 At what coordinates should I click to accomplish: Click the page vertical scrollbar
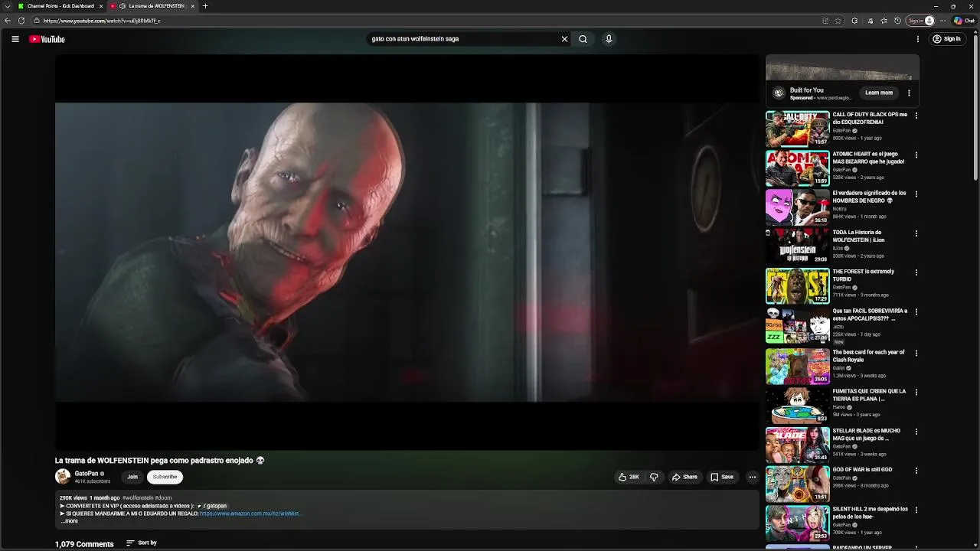(976, 107)
